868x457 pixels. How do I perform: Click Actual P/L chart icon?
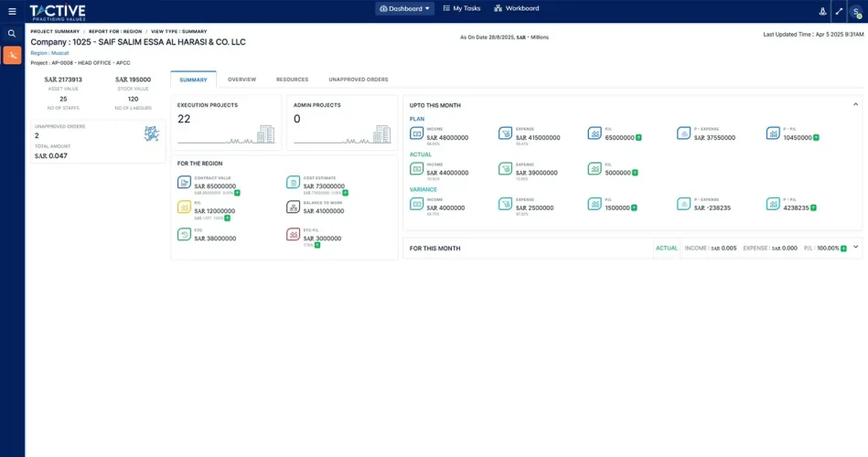[595, 169]
